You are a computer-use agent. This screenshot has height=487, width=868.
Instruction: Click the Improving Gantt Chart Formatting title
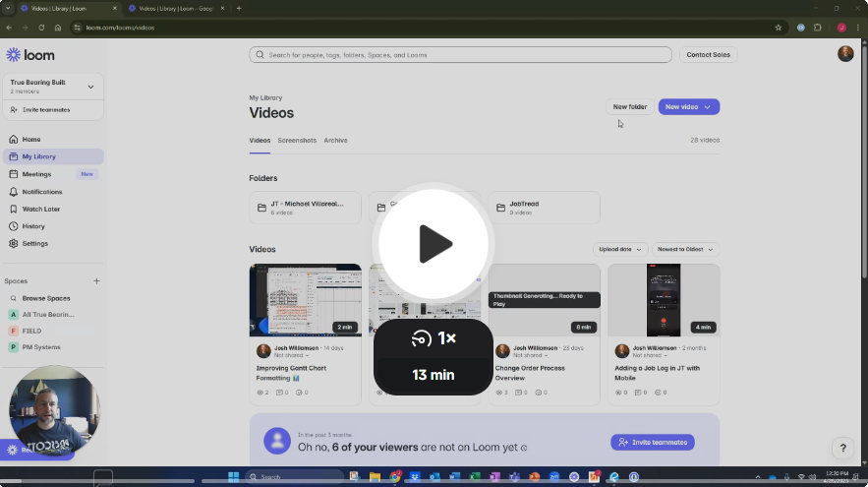tap(291, 373)
